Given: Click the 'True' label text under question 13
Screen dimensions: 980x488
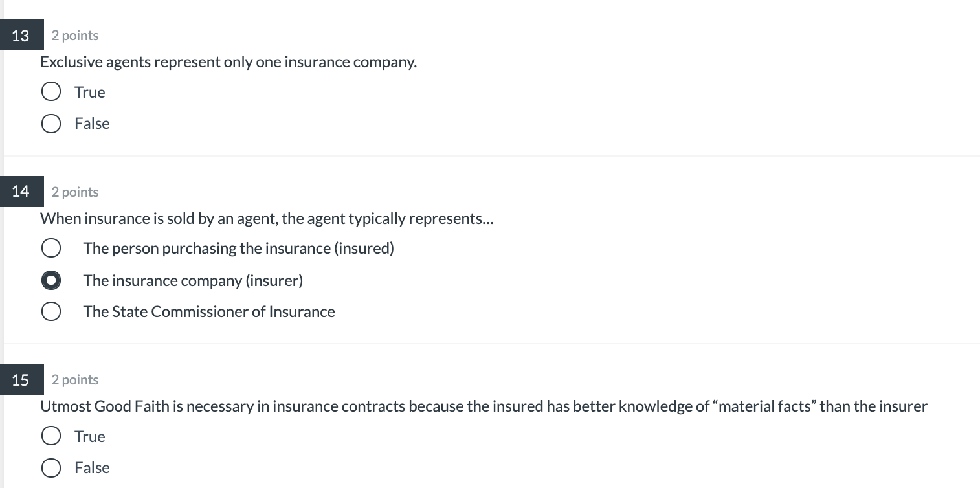Looking at the screenshot, I should click(x=89, y=93).
